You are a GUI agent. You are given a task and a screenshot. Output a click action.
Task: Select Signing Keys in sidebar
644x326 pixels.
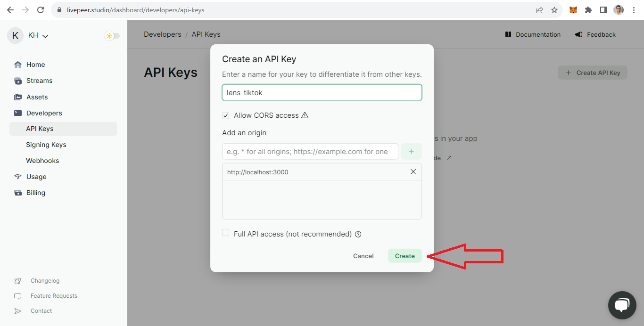point(46,145)
